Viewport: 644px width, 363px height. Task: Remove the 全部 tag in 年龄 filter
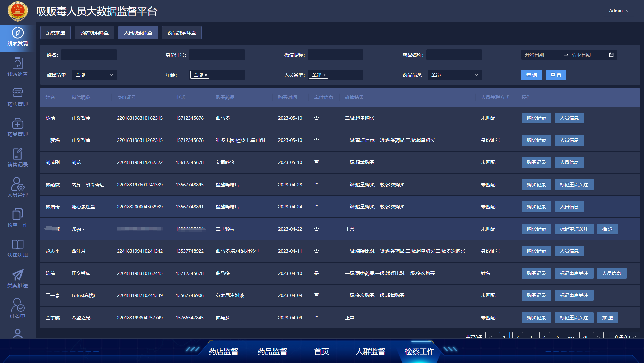point(206,75)
